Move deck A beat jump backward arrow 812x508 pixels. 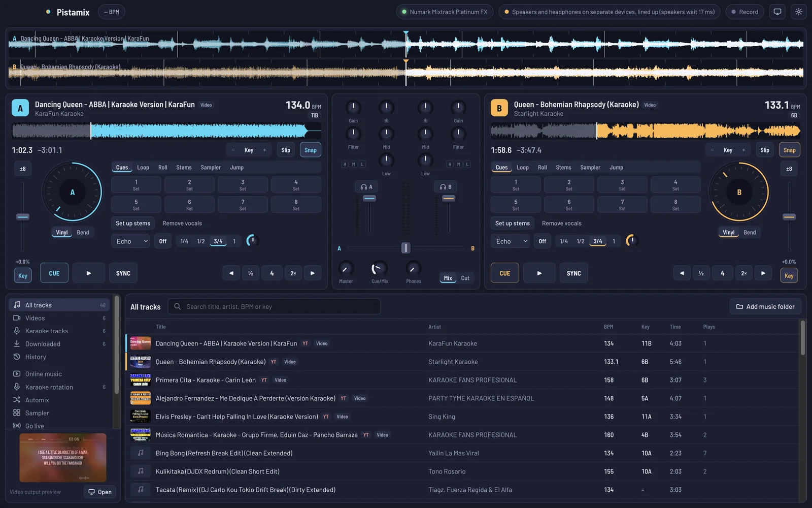point(231,273)
